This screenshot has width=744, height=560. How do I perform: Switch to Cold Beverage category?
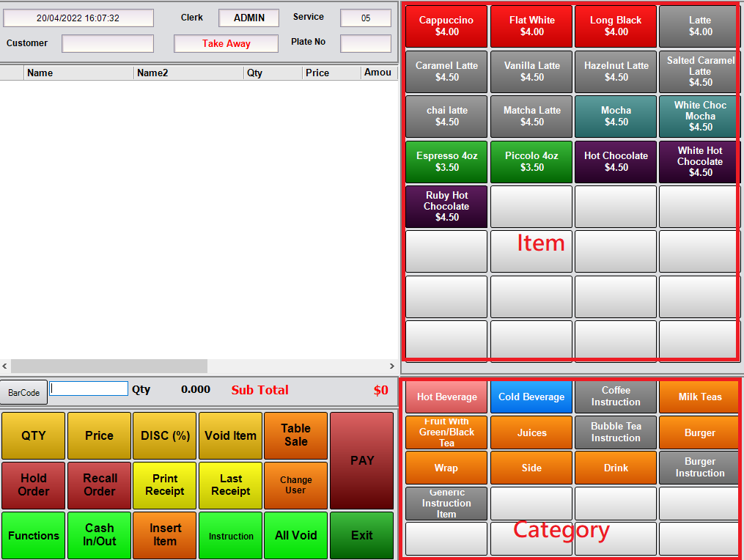(x=531, y=397)
